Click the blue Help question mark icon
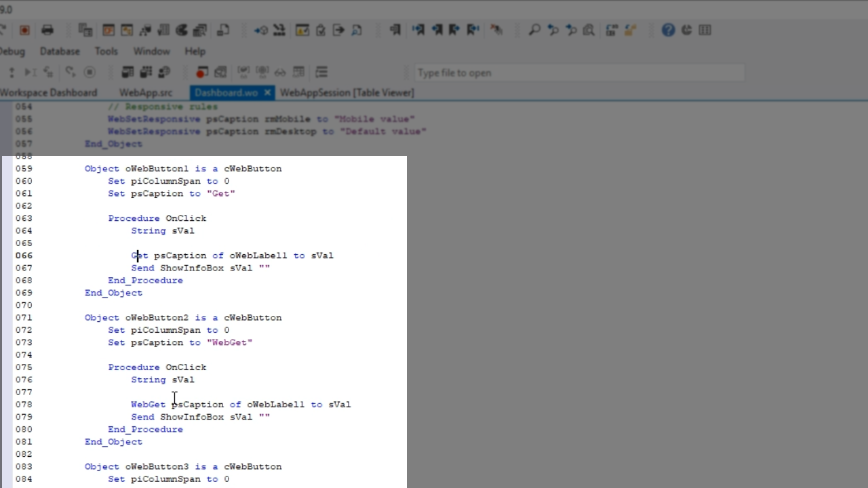The image size is (868, 488). coord(668,30)
